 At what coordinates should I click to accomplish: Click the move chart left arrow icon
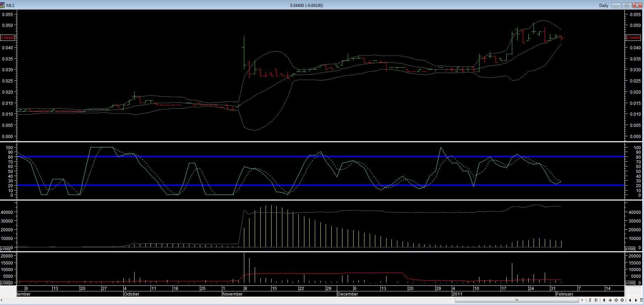[630, 300]
